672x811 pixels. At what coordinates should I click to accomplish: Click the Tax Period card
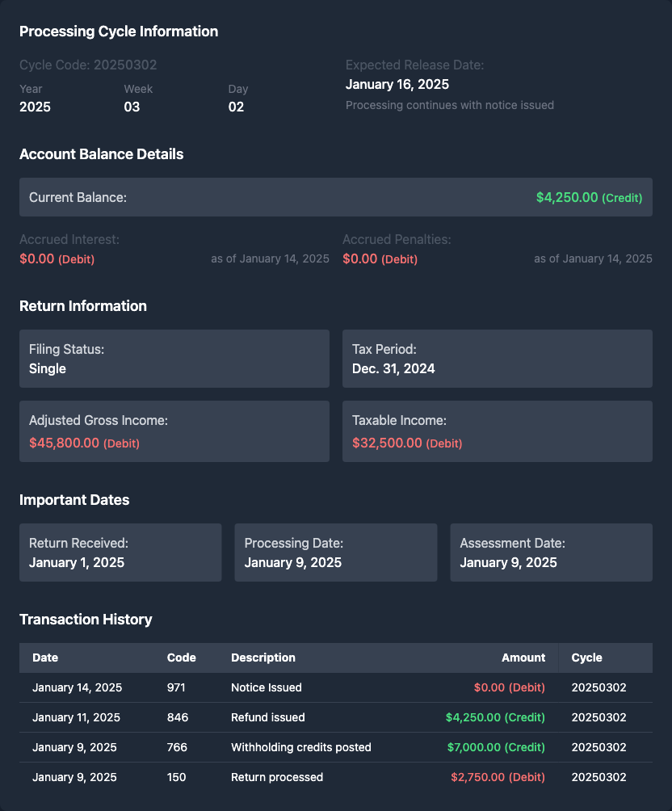[497, 359]
